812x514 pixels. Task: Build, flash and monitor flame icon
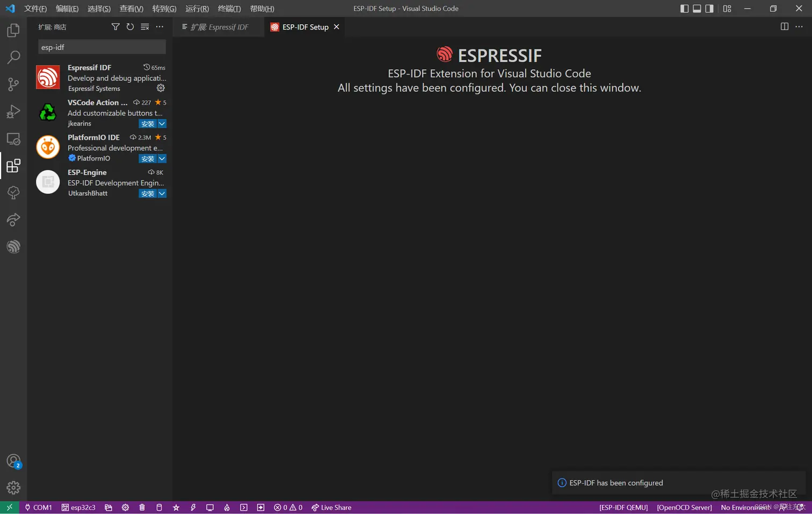point(227,507)
